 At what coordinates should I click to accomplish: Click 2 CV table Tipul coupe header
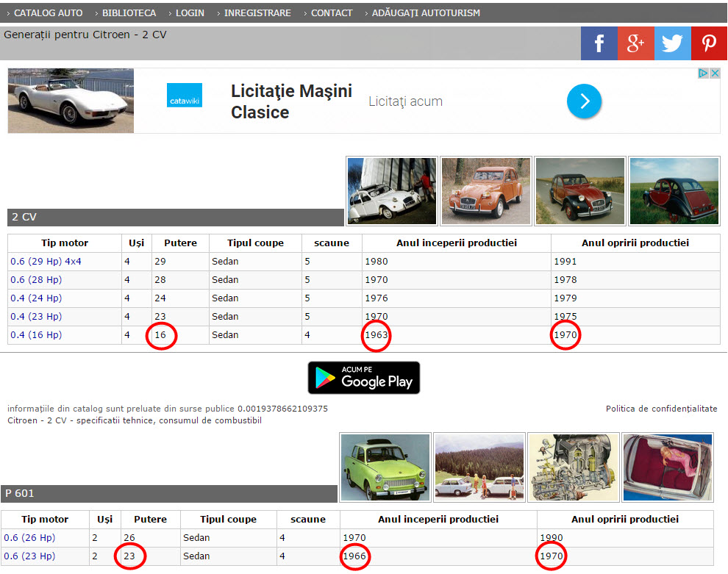click(x=255, y=243)
